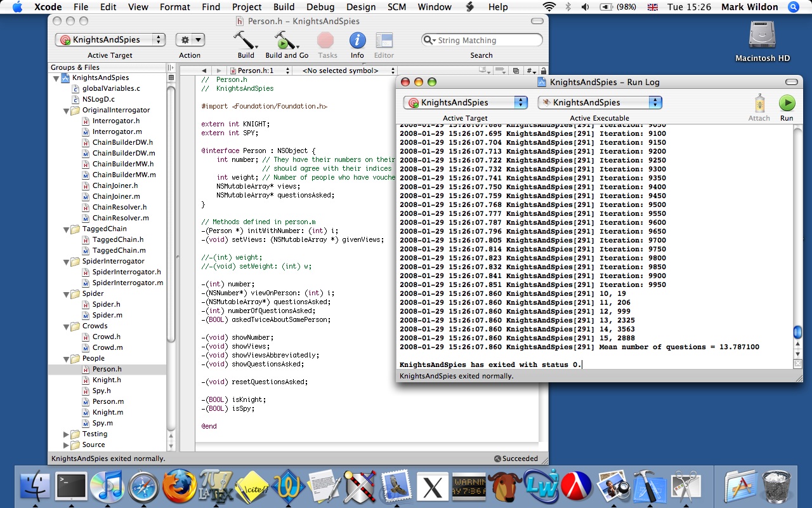This screenshot has width=812, height=508.
Task: Open Finder from the Dock
Action: click(36, 487)
